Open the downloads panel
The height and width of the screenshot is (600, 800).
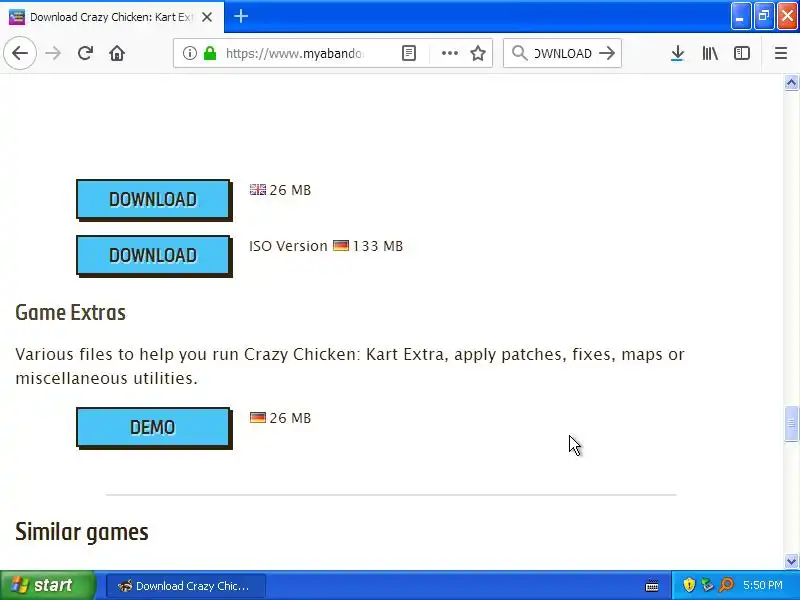[x=677, y=53]
